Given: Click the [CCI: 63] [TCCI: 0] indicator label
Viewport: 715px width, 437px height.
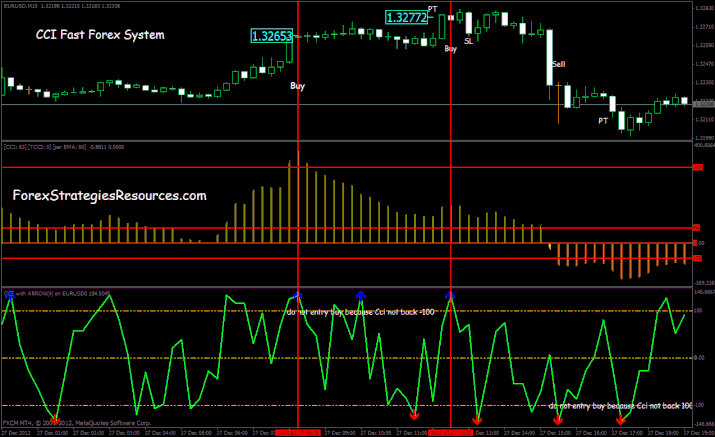Looking at the screenshot, I should (x=63, y=147).
